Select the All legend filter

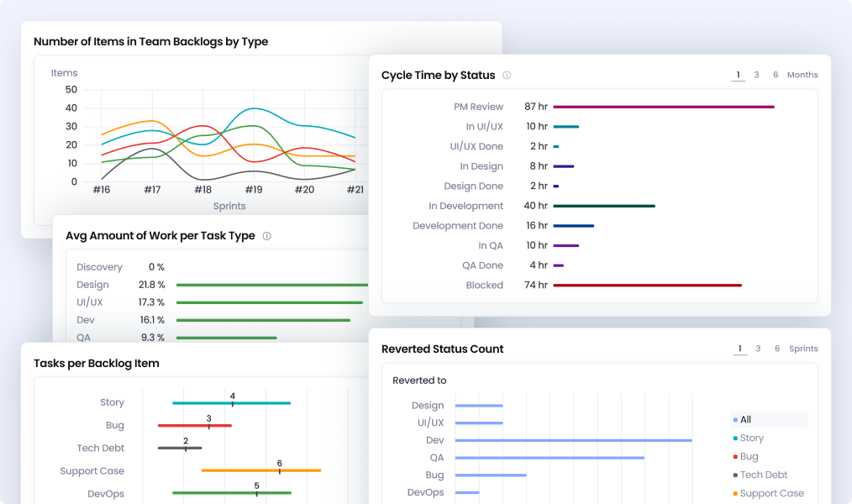coord(745,419)
